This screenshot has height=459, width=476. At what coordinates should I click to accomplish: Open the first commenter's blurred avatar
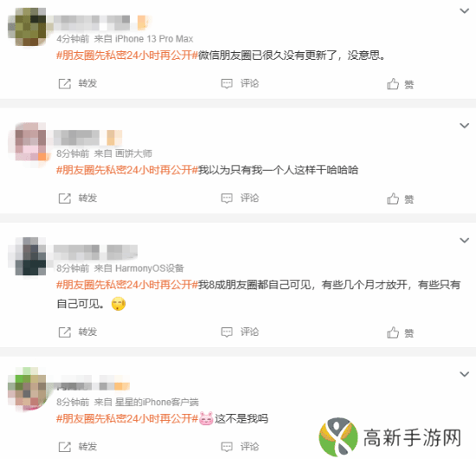pyautogui.click(x=27, y=27)
